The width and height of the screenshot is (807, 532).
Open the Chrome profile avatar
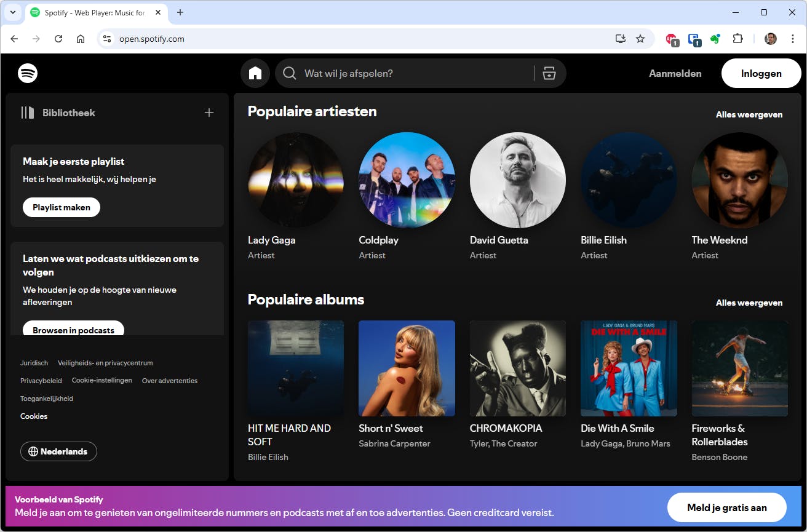click(771, 39)
